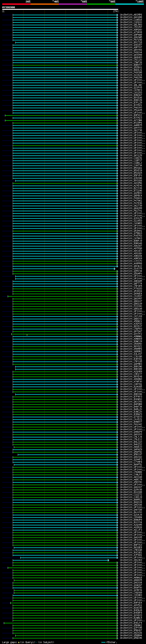Click label UniRef100_A9SIE0
The width and height of the screenshot is (146, 644).
click(131, 251)
